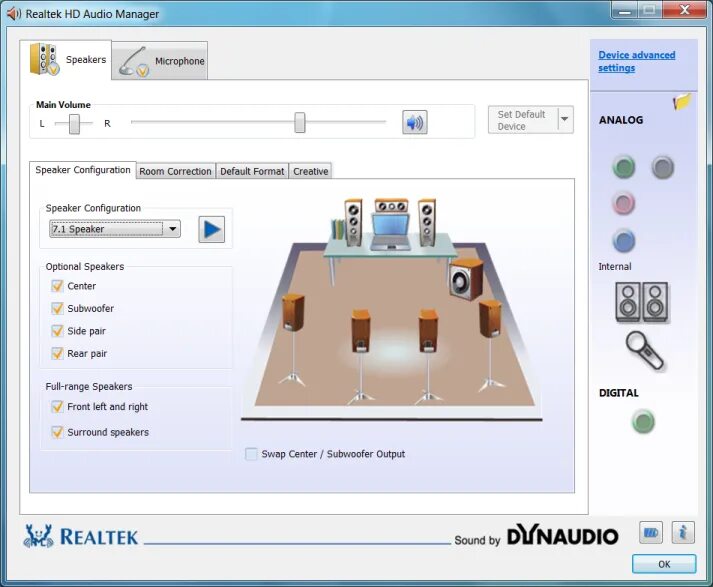
Task: Switch to the Speakers device tab
Action: (66, 60)
